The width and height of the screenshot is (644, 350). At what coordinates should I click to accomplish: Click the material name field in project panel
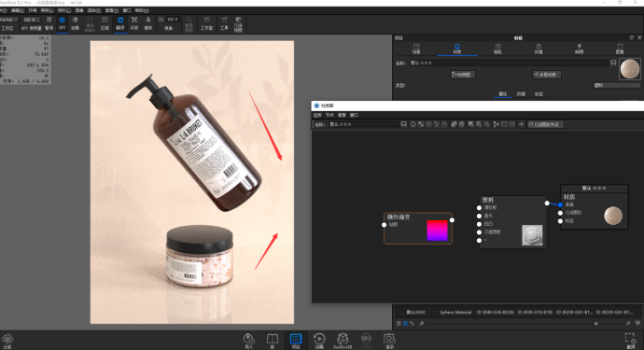click(x=509, y=63)
